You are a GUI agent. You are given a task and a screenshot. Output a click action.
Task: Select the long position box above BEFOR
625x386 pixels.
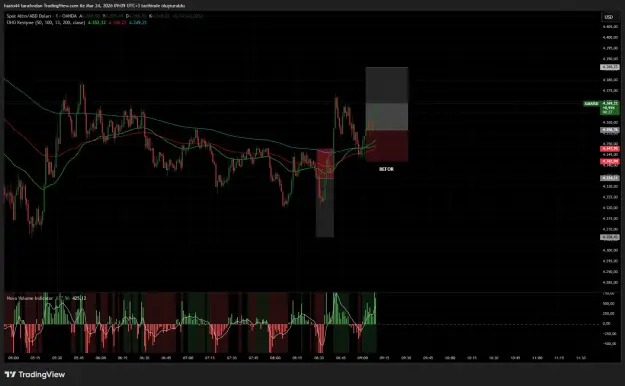(387, 114)
